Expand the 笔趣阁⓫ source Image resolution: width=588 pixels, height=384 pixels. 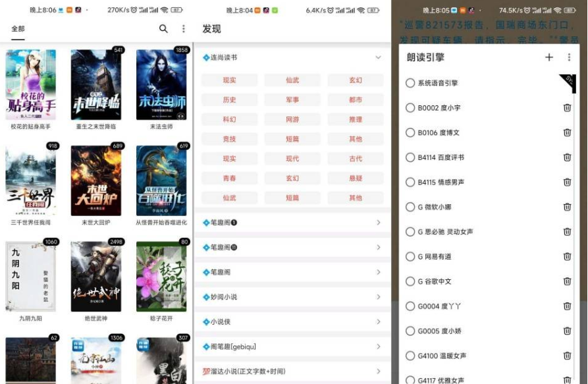pos(292,247)
